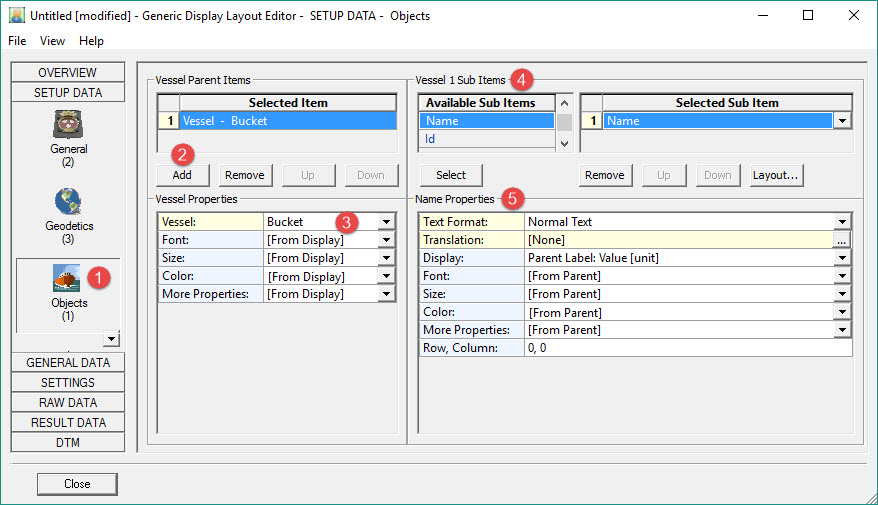Open the DTM section
The image size is (878, 505).
click(x=68, y=443)
